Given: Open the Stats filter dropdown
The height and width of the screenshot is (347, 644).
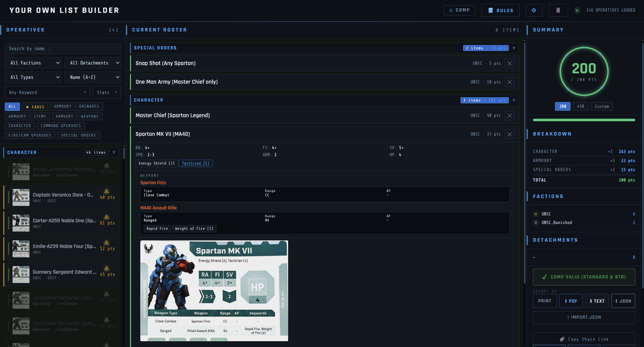Looking at the screenshot, I should [107, 92].
